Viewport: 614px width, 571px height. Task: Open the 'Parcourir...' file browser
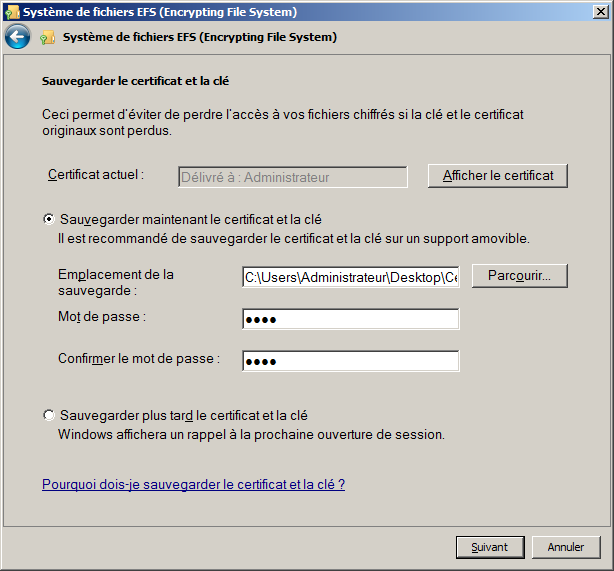click(x=520, y=276)
